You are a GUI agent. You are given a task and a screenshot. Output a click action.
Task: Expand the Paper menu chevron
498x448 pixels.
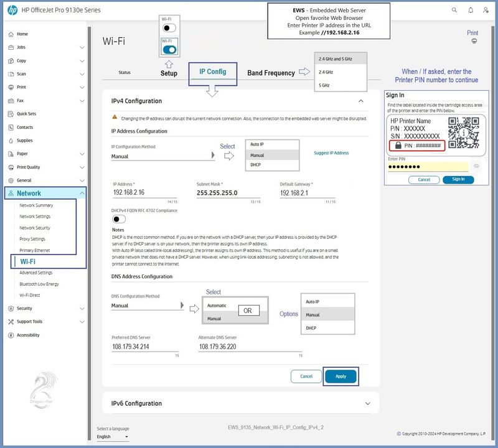tap(82, 154)
